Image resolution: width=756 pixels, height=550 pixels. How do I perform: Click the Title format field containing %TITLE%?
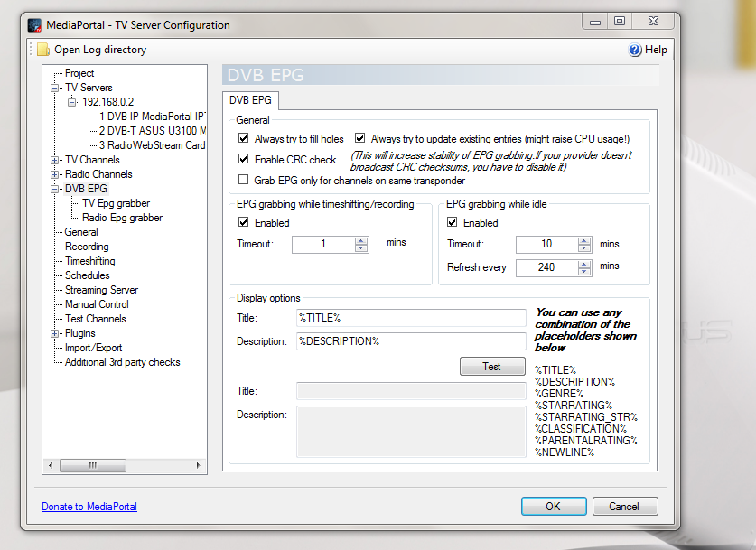coord(411,318)
